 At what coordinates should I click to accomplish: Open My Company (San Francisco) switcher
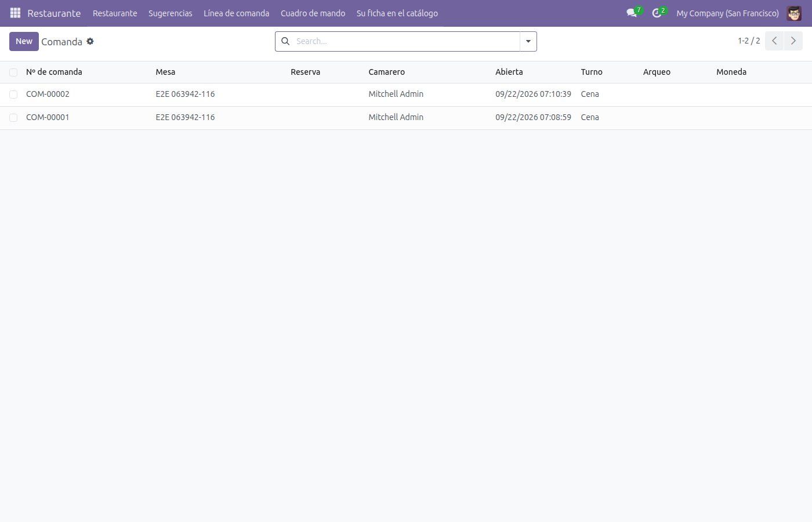coord(727,13)
